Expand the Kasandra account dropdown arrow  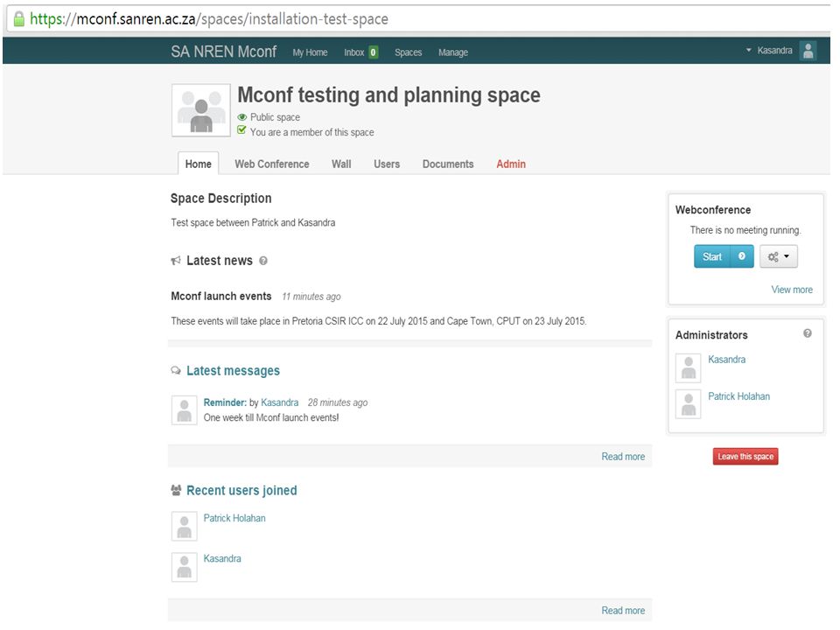(x=748, y=51)
